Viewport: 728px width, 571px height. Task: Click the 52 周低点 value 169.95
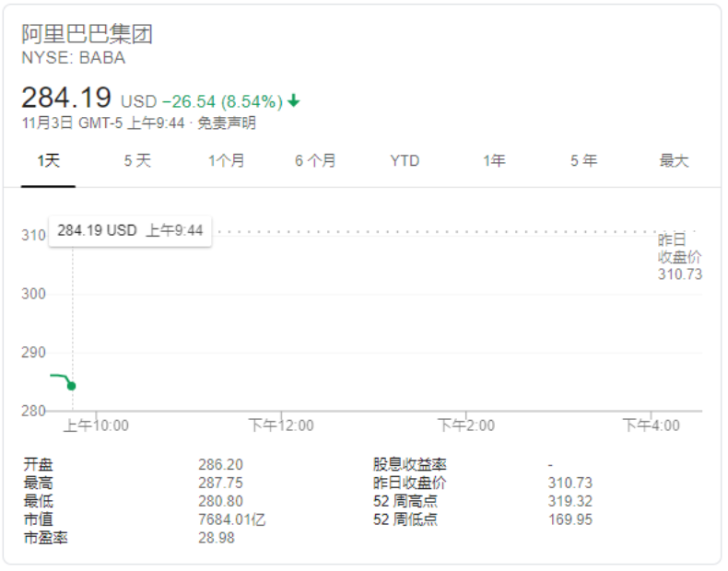pos(570,519)
